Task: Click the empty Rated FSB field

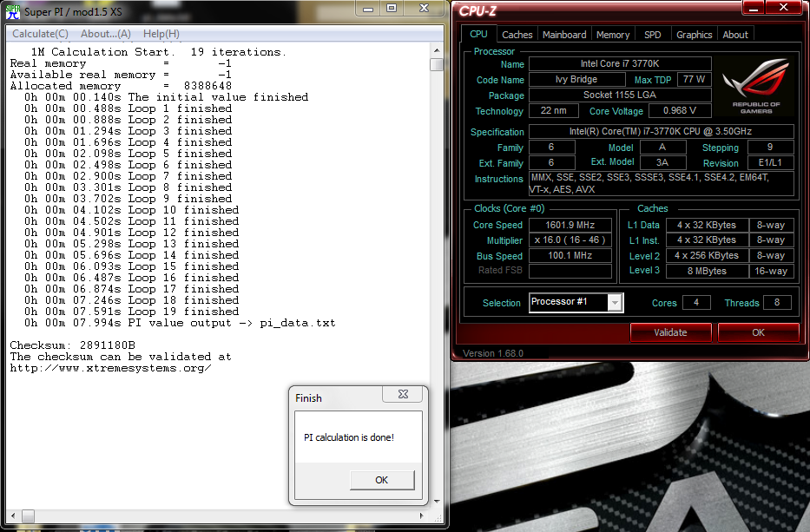Action: click(570, 271)
